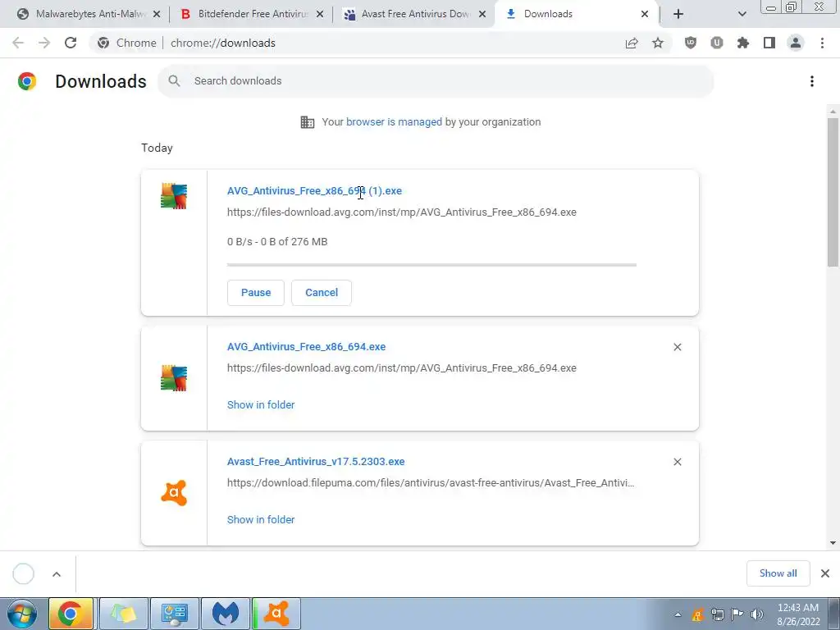Open the Windows Start menu

pyautogui.click(x=22, y=614)
